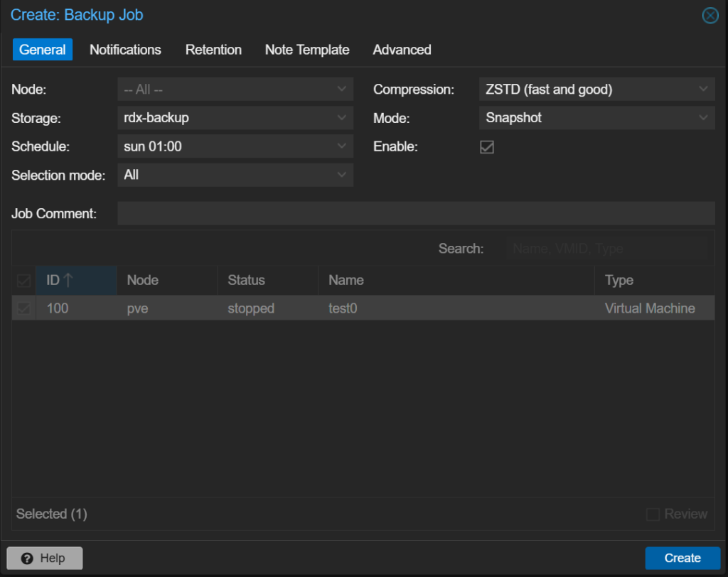Click the Search field for Name, VMID, Type
This screenshot has height=577, width=728.
(x=607, y=249)
